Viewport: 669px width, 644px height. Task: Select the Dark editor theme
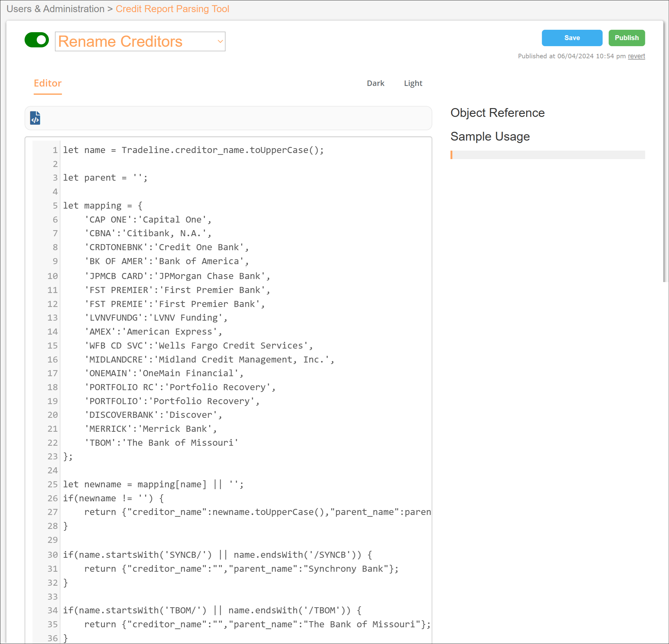pos(375,83)
